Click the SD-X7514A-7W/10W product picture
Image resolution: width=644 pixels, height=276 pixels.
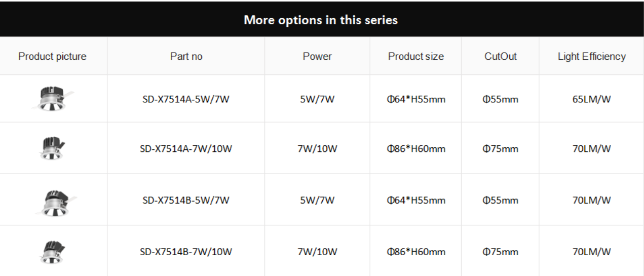point(52,149)
